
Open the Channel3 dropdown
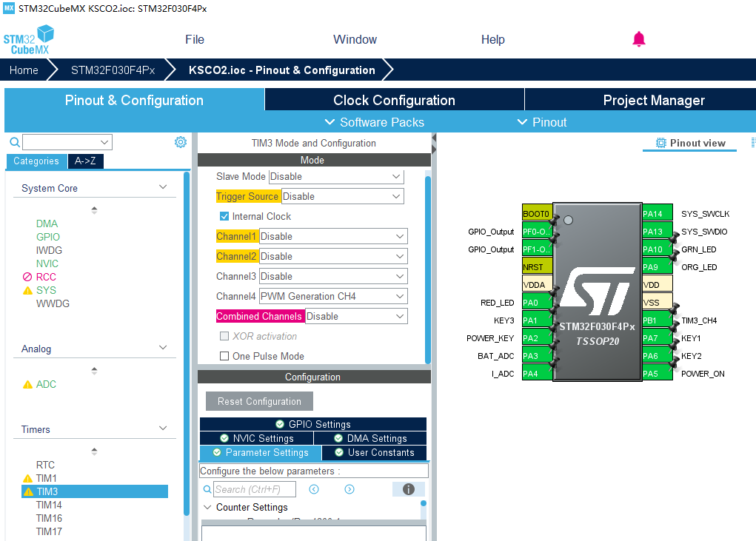tap(333, 277)
